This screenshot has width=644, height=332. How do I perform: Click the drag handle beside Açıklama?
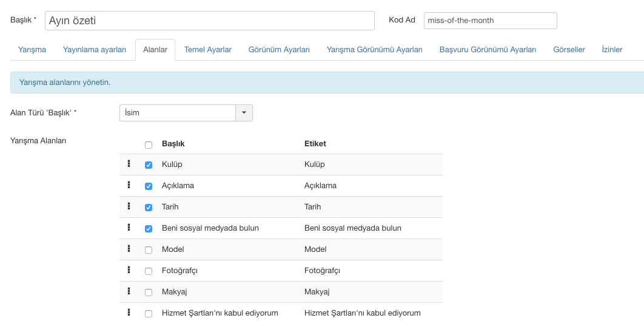129,185
